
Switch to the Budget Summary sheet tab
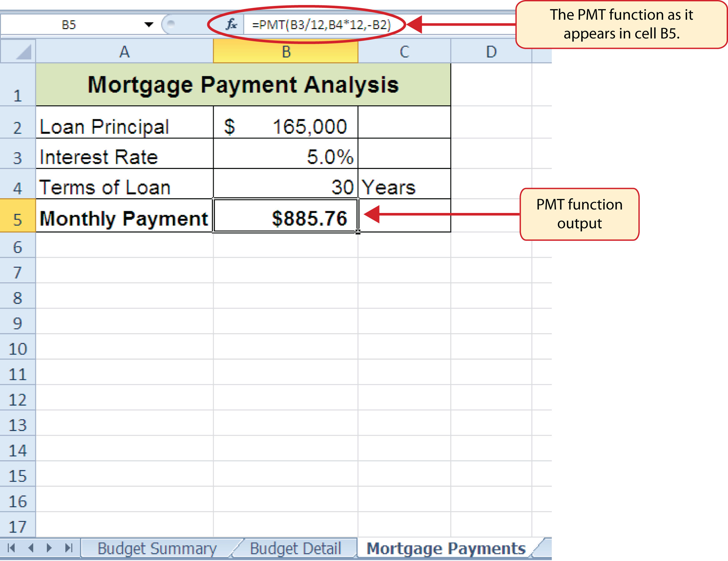[157, 548]
